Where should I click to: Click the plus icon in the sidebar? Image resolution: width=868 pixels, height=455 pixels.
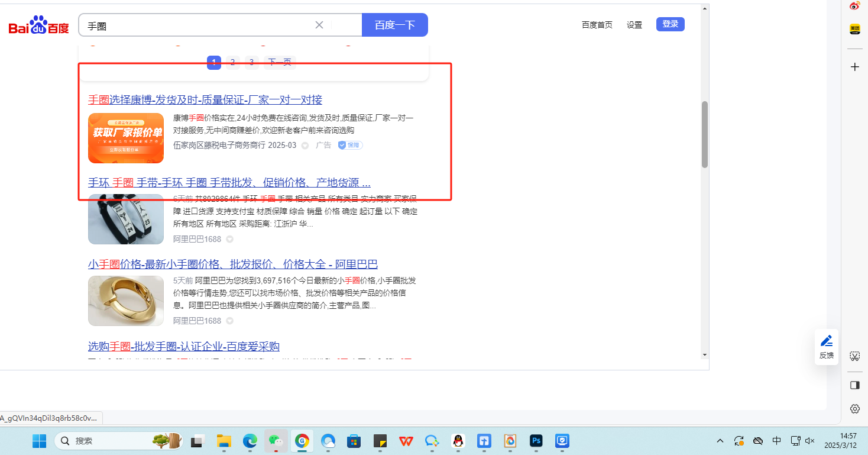(854, 67)
